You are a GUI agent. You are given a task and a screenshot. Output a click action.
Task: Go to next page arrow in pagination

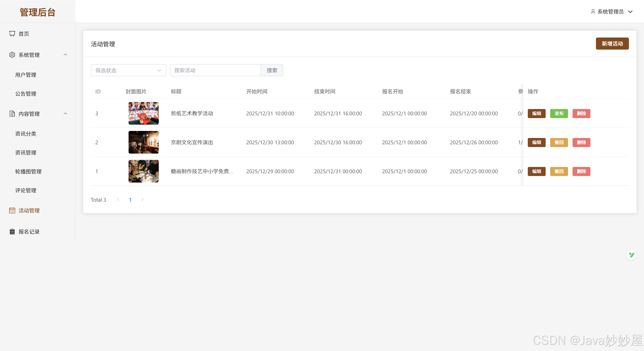[x=142, y=200]
